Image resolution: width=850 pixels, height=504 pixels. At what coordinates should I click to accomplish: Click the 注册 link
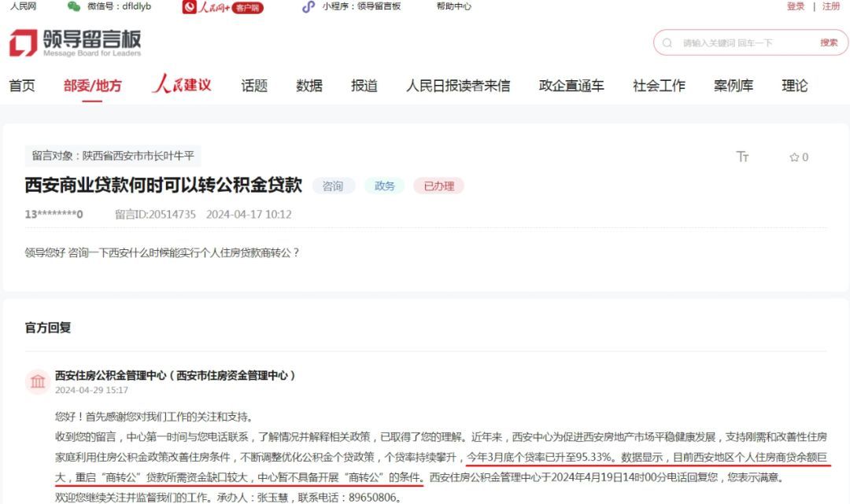point(832,6)
